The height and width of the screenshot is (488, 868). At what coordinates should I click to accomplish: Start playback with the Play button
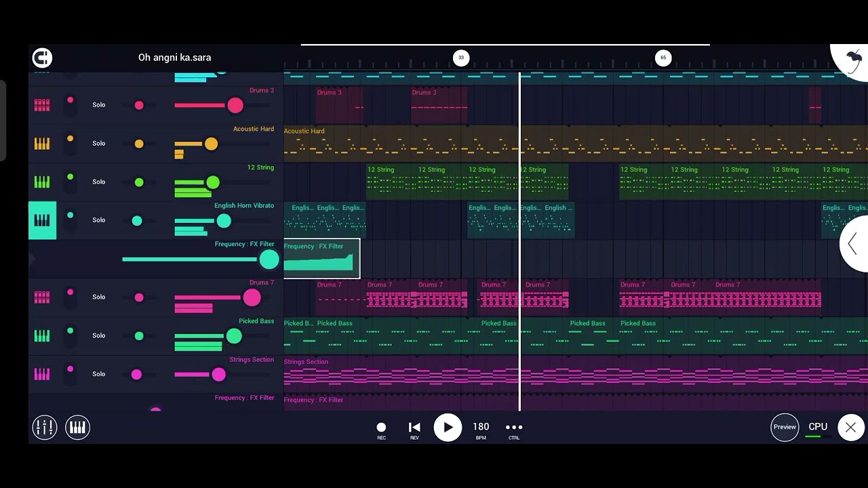coord(448,428)
